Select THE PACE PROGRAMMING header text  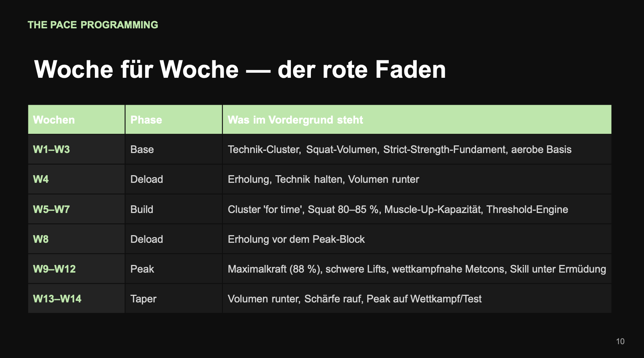click(x=93, y=25)
